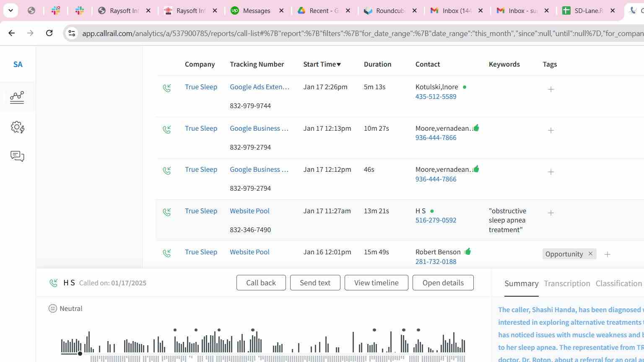Screen dimensions: 644x362
Task: Click the Keywords column header
Action: 504,64
